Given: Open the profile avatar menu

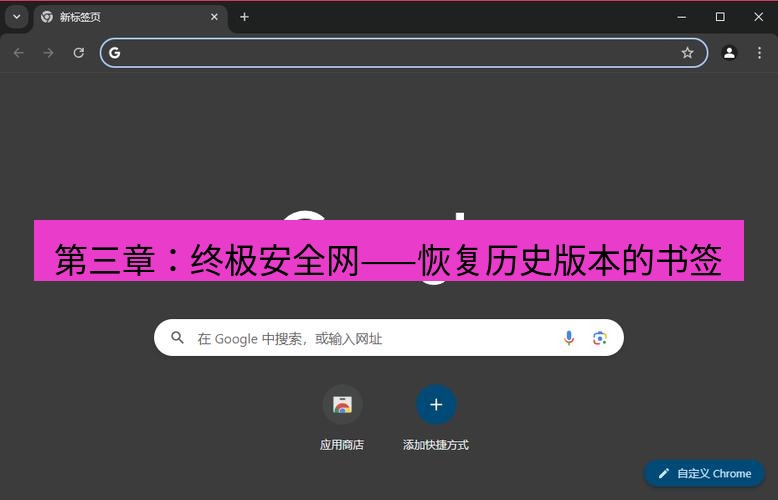Looking at the screenshot, I should coord(729,53).
